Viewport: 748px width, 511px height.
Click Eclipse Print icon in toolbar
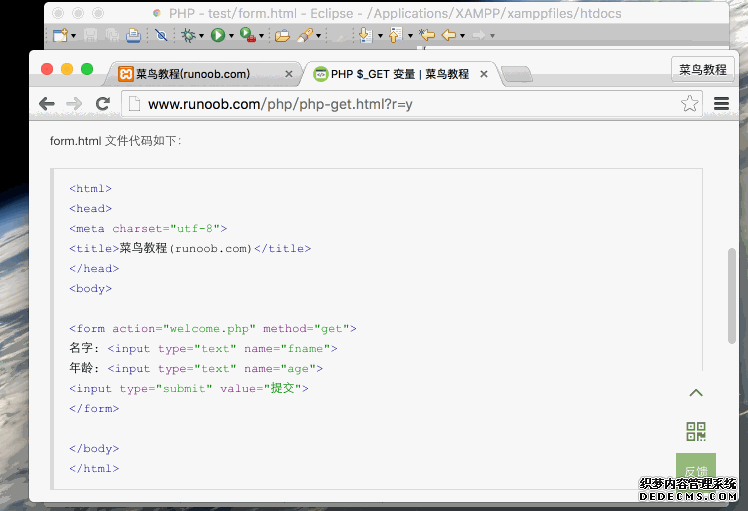click(x=133, y=35)
